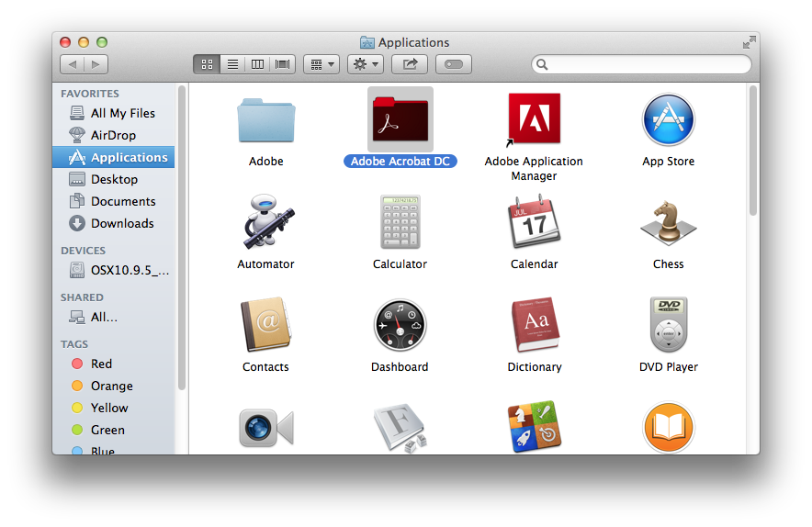Click the Finder search field
812x527 pixels.
click(x=641, y=64)
